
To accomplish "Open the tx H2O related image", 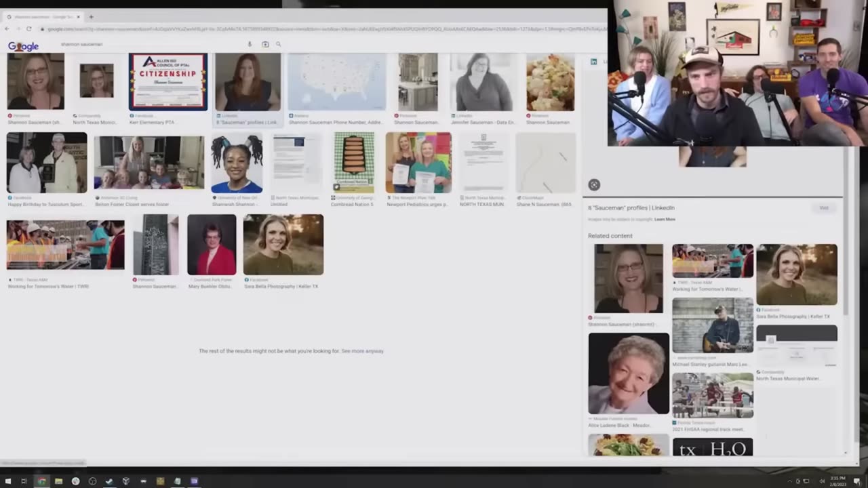I will click(713, 447).
